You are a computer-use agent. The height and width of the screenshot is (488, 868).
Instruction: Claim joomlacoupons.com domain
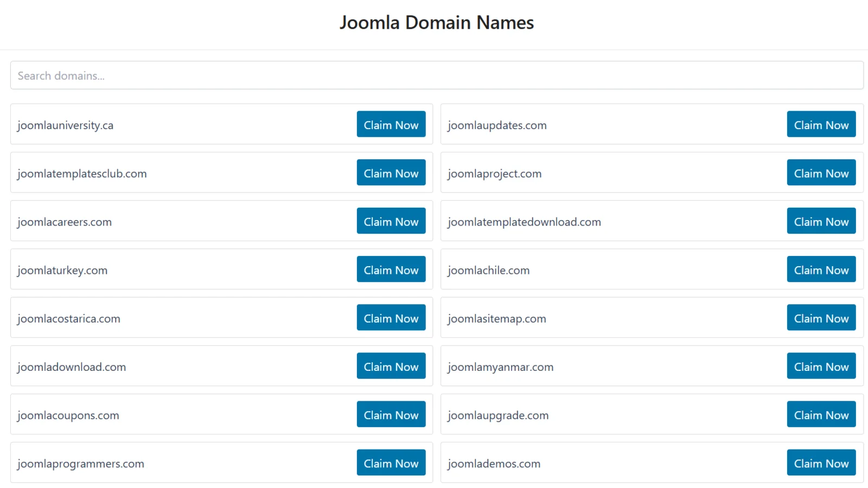coord(391,414)
